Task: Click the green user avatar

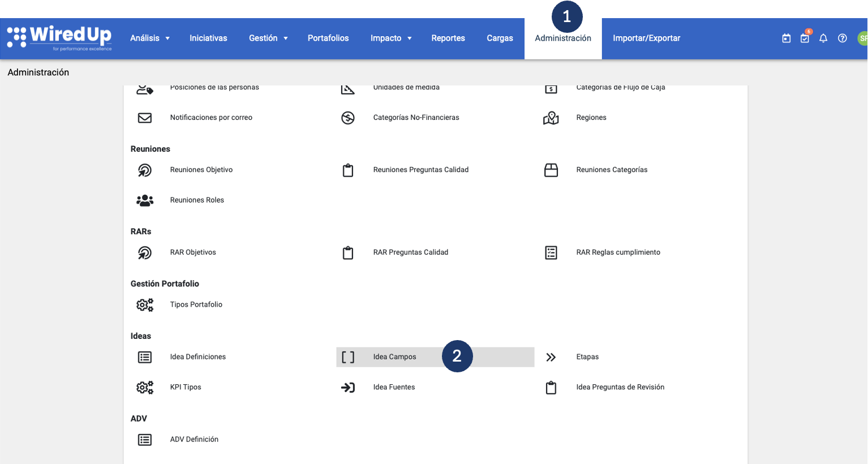Action: [x=862, y=38]
